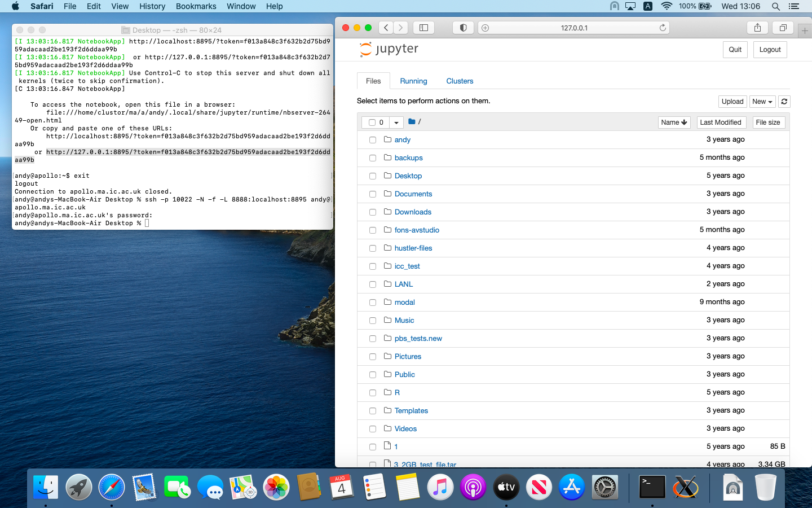The image size is (812, 508).
Task: Open the R folder link
Action: pyautogui.click(x=397, y=392)
